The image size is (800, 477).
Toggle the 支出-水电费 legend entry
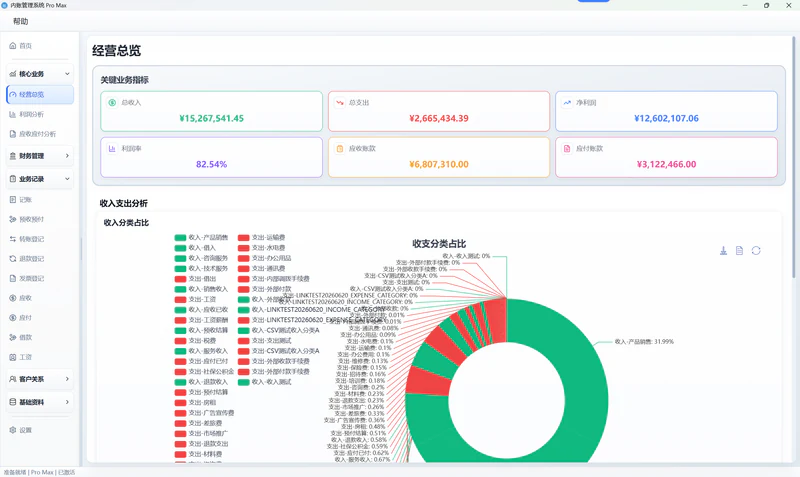[x=261, y=248]
